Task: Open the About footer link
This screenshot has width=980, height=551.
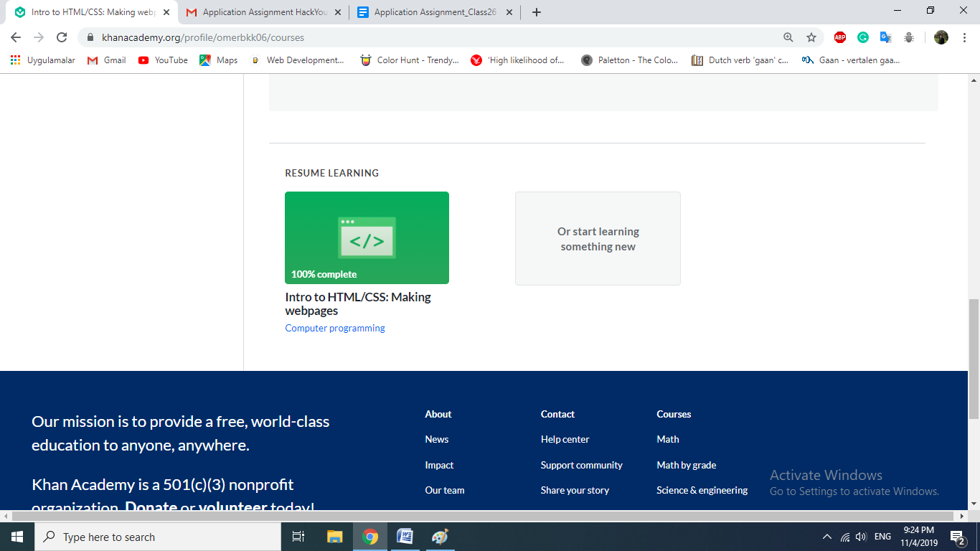Action: [x=438, y=414]
